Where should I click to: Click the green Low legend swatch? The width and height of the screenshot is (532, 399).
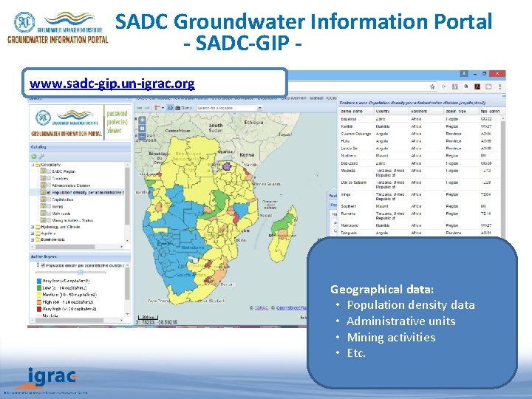(38, 288)
